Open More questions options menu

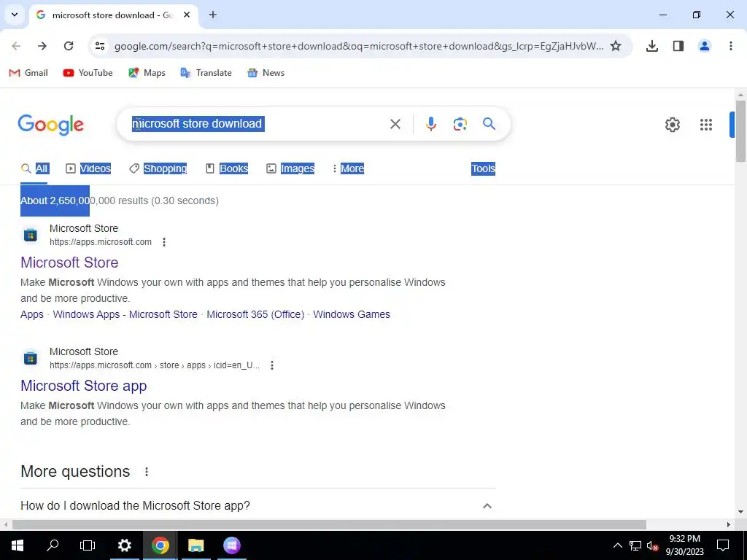tap(147, 472)
